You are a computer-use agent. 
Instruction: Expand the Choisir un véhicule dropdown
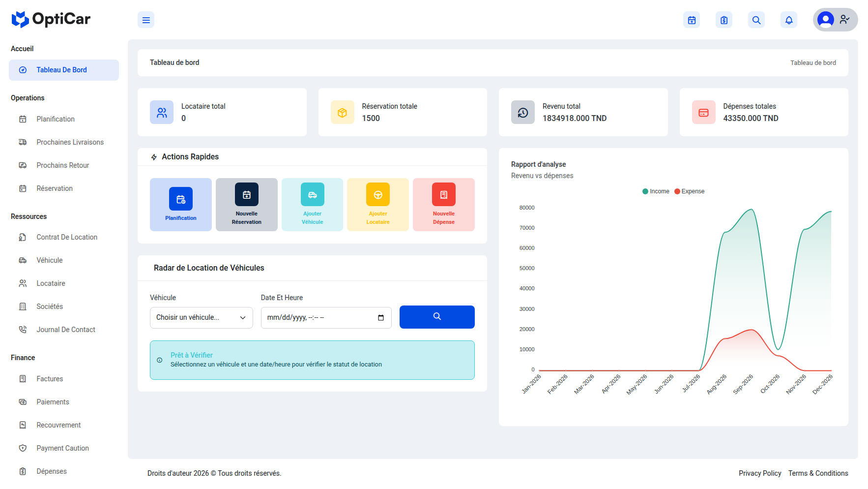(202, 318)
